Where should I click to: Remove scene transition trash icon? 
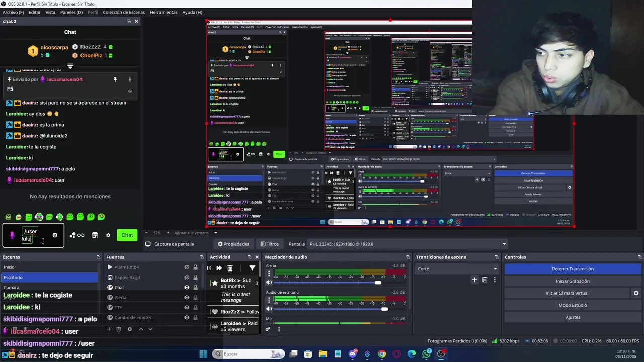coord(485,280)
